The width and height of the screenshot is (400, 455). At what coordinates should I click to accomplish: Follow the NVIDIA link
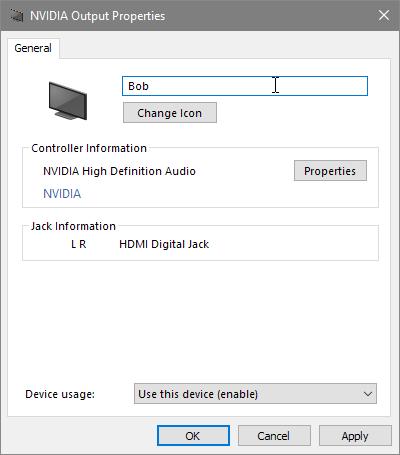62,194
